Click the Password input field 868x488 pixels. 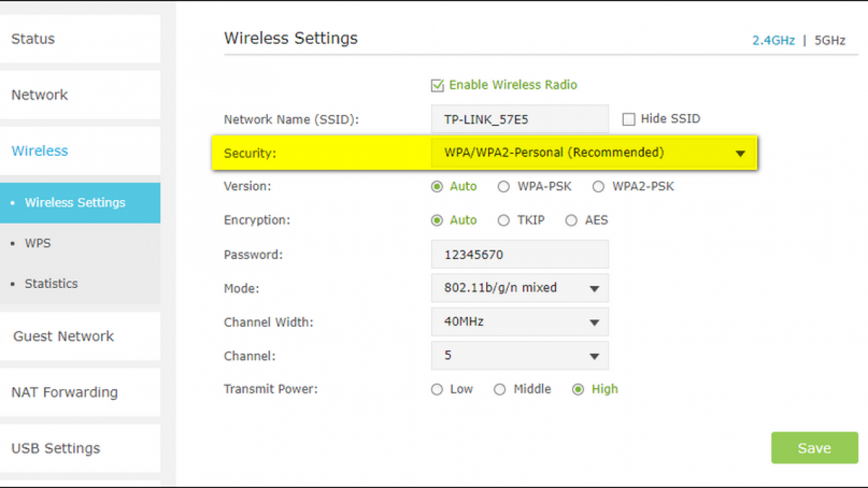519,254
